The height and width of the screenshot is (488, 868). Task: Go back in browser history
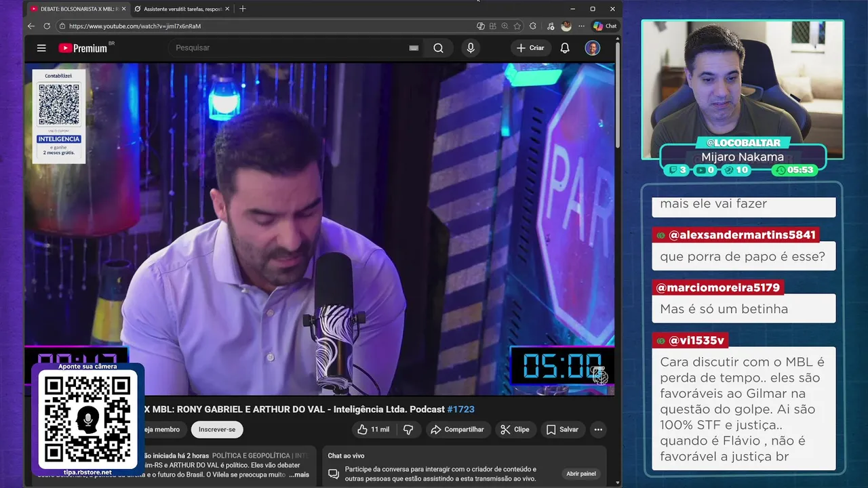click(31, 26)
